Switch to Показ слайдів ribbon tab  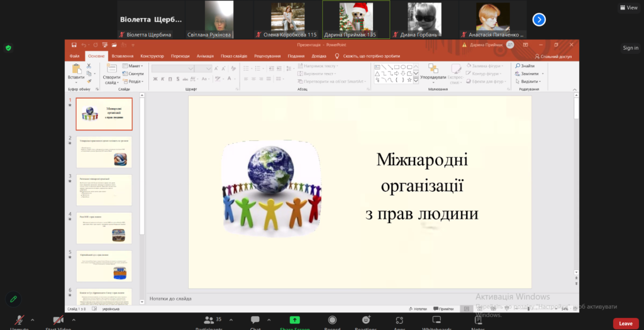[x=234, y=56]
